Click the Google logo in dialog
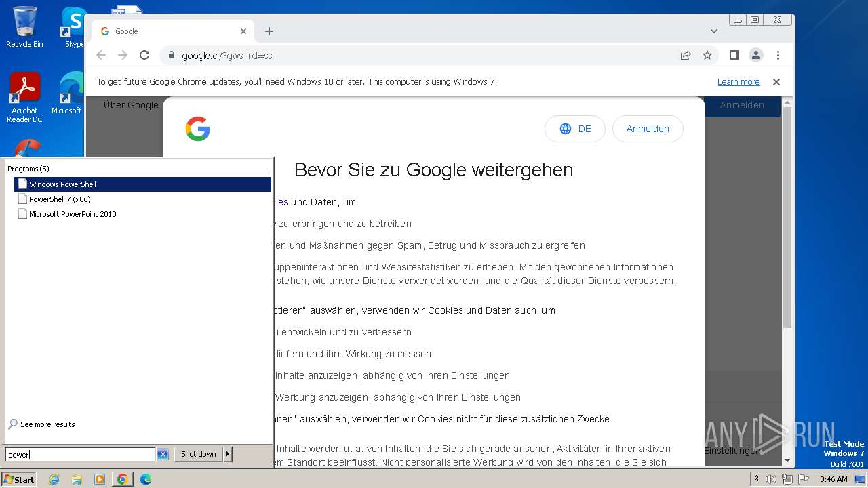868x488 pixels. pyautogui.click(x=197, y=129)
